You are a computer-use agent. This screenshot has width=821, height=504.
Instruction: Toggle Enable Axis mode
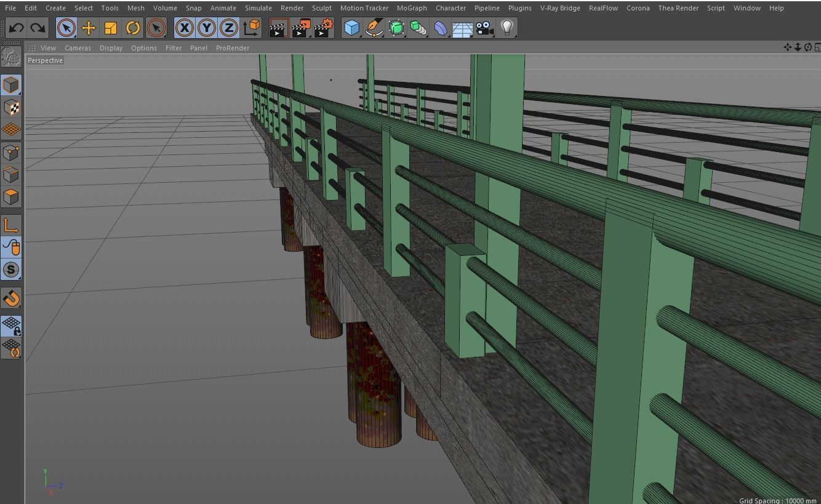tap(11, 225)
